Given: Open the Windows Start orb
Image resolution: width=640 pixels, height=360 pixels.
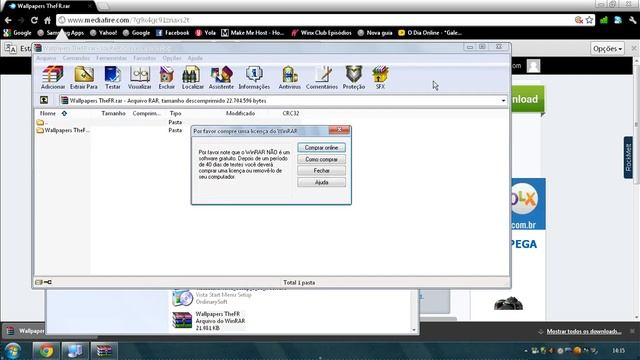Looking at the screenshot, I should [x=12, y=351].
